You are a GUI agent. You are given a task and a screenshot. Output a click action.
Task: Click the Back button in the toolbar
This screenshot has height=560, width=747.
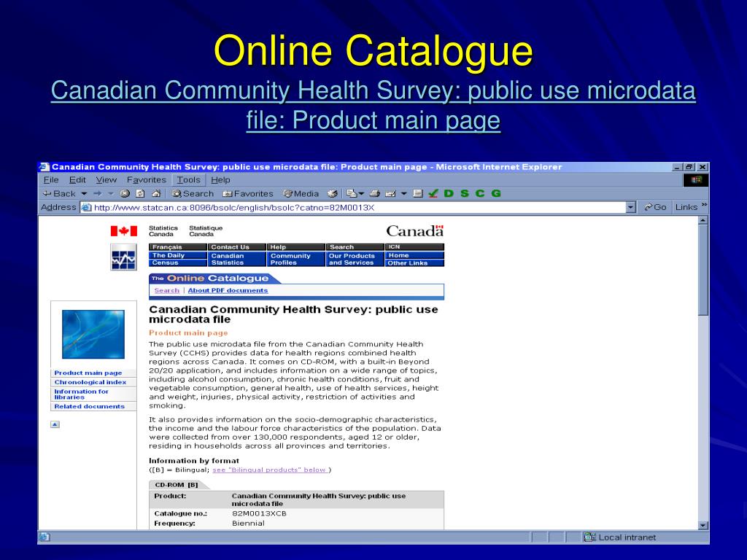coord(59,193)
